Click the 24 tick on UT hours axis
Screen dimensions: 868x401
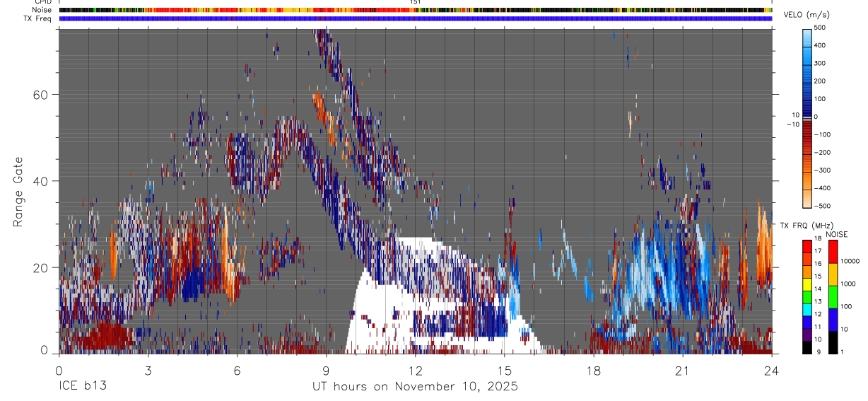[772, 370]
